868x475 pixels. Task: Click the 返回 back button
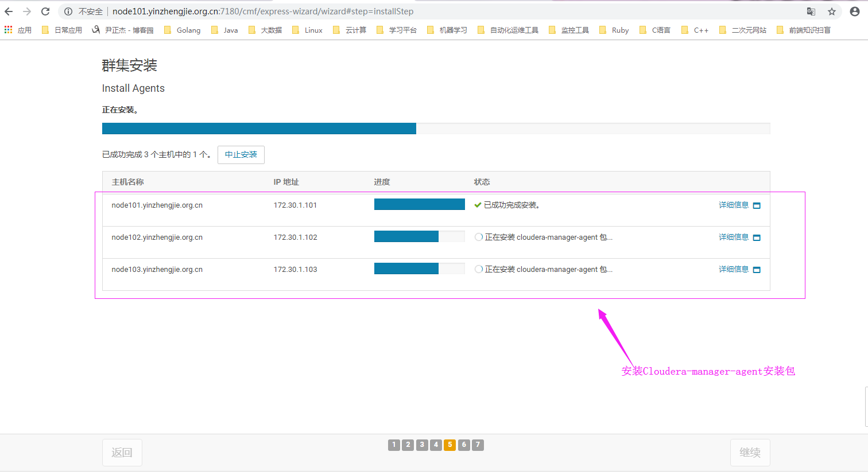coord(122,453)
